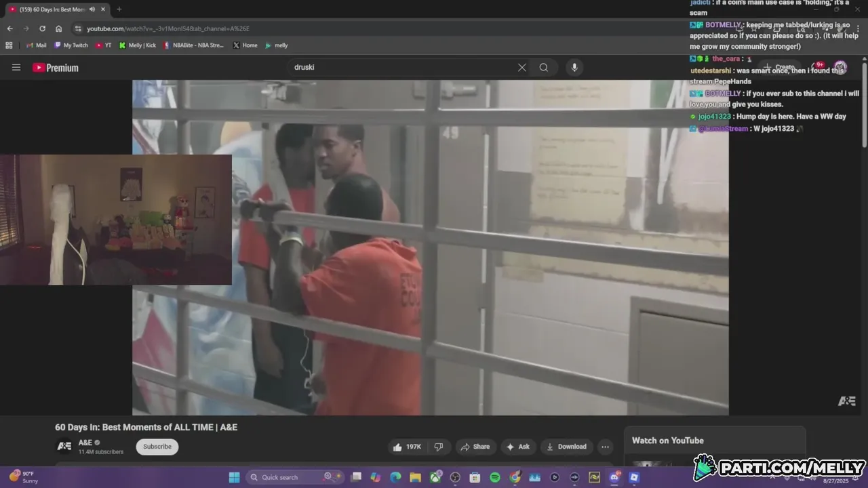Screen dimensions: 868x488
Task: Open the Windows Start menu
Action: [x=234, y=477]
